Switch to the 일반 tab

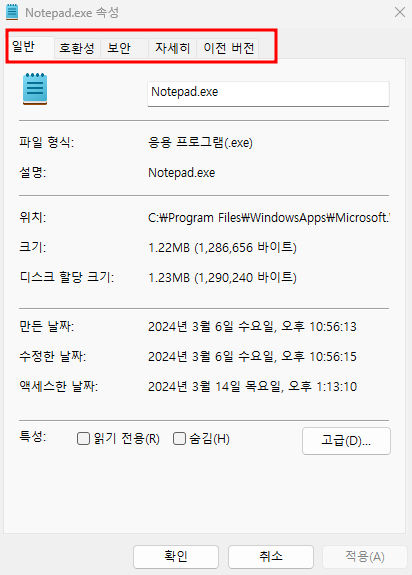point(30,47)
